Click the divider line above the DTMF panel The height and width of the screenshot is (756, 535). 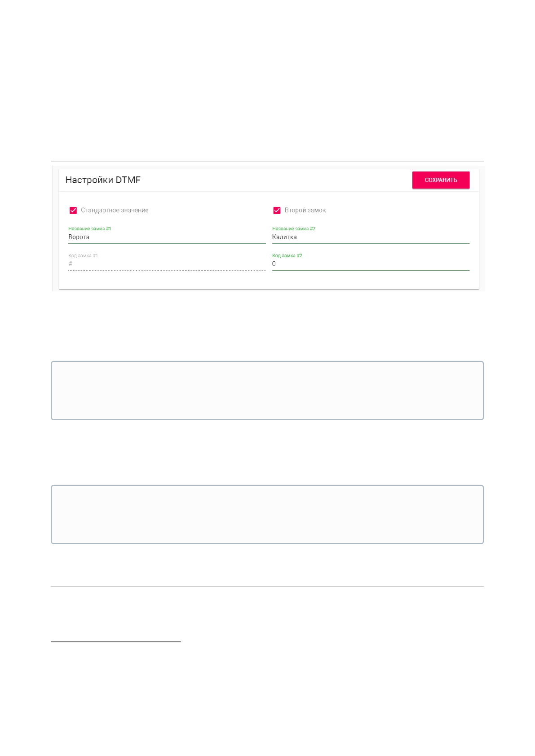(267, 161)
